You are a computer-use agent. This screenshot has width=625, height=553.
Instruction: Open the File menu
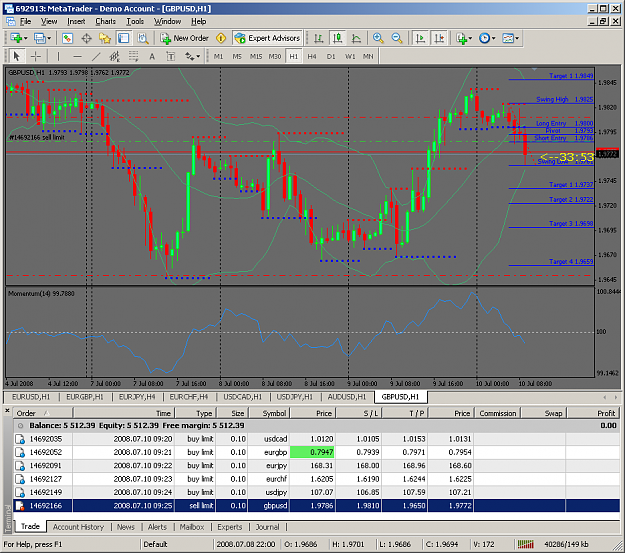pyautogui.click(x=25, y=21)
